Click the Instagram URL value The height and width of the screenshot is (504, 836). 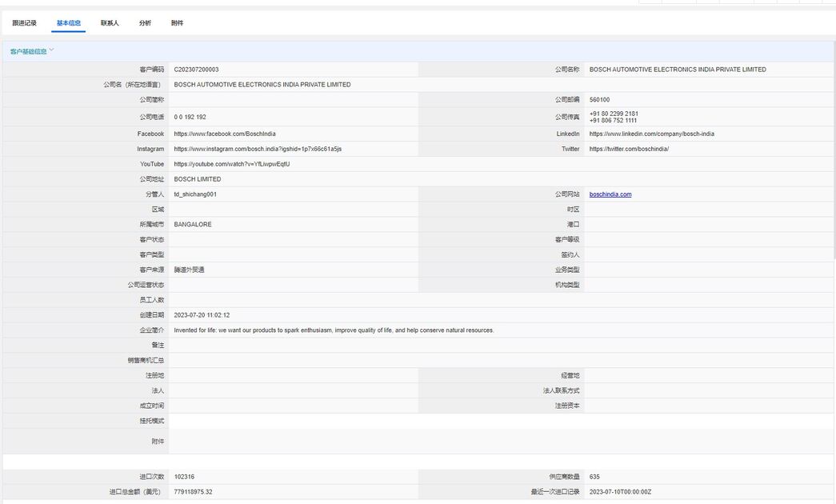point(258,149)
